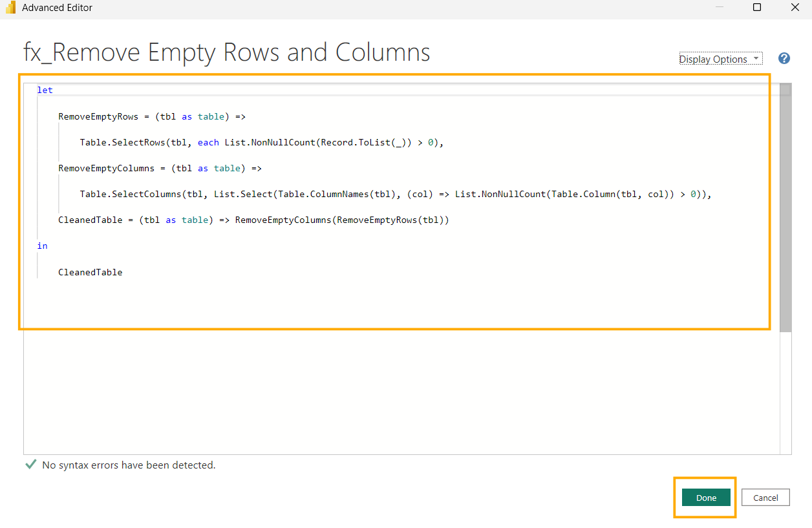Click the 'Advanced Editor' window title text

click(57, 8)
